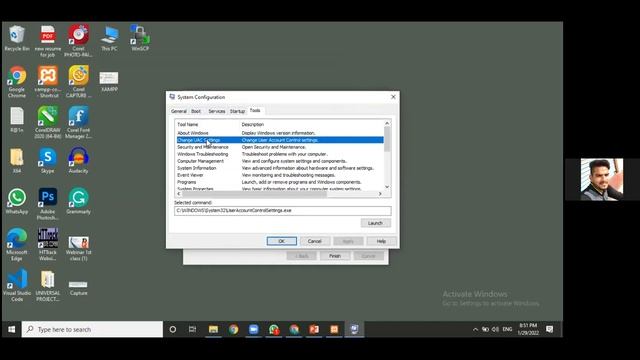Click the Selected command text field
Image resolution: width=640 pixels, height=360 pixels.
[x=282, y=211]
